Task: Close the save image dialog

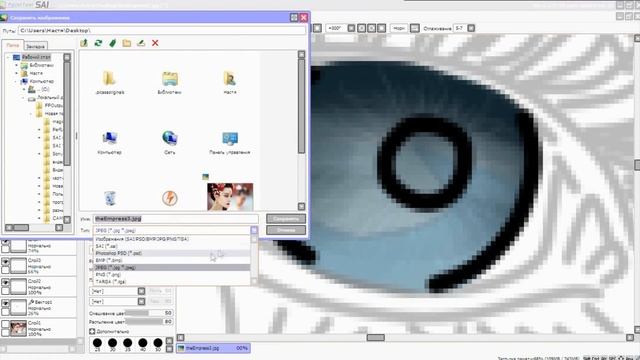Action: (x=304, y=18)
